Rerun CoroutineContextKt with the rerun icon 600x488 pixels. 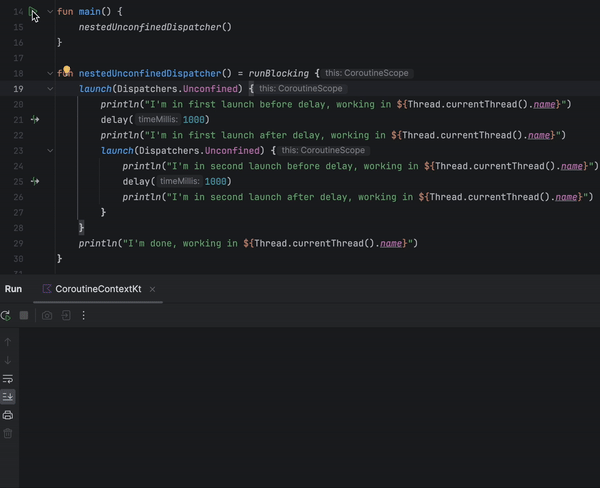7,315
